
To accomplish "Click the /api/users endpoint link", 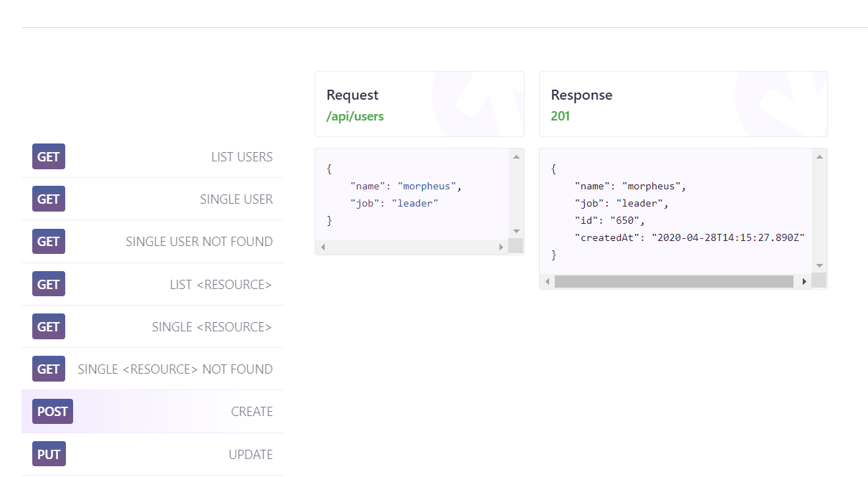I will point(355,115).
